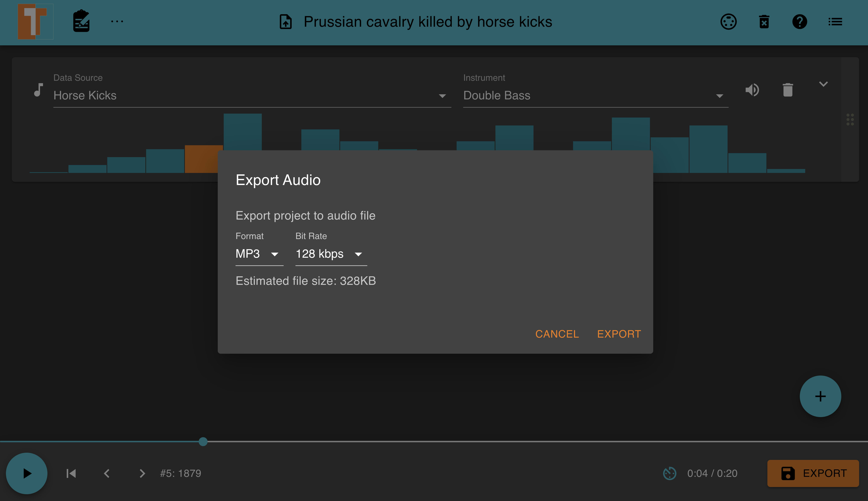Image resolution: width=868 pixels, height=501 pixels.
Task: Skip to the beginning of playback
Action: click(x=71, y=473)
